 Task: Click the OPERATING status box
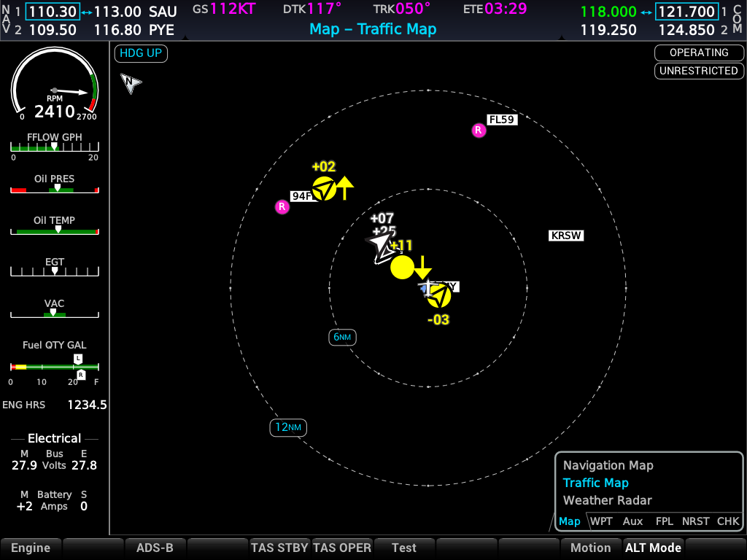click(x=699, y=52)
